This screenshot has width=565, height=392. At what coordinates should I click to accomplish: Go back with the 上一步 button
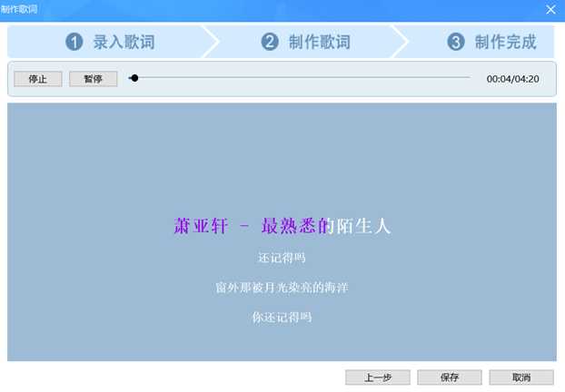(x=377, y=377)
